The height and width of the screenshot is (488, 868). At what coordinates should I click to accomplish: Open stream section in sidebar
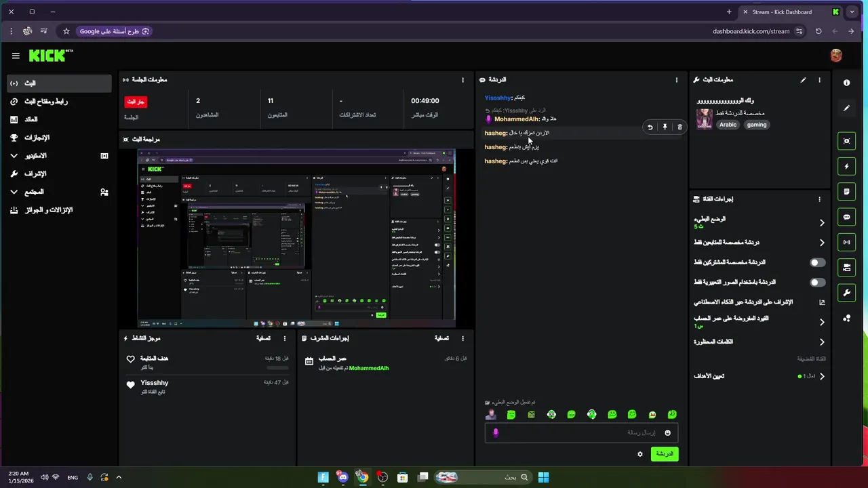pyautogui.click(x=60, y=83)
